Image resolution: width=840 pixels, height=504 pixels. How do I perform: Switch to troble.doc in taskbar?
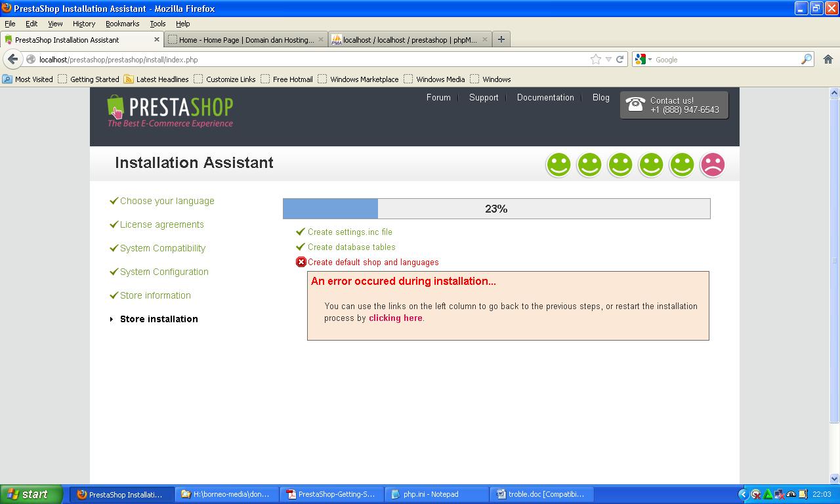[x=543, y=494]
